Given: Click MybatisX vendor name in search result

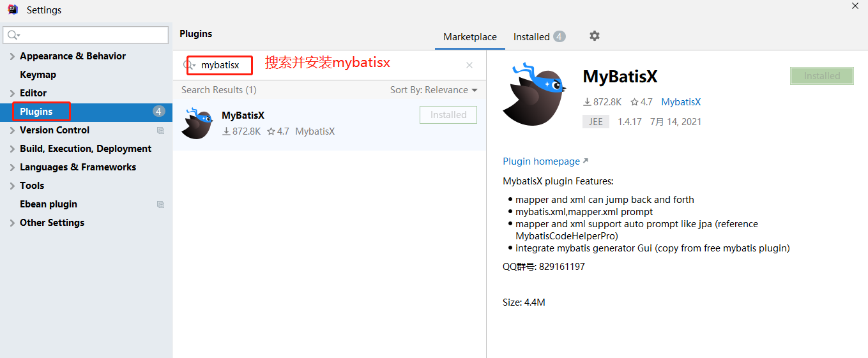Looking at the screenshot, I should pyautogui.click(x=315, y=131).
